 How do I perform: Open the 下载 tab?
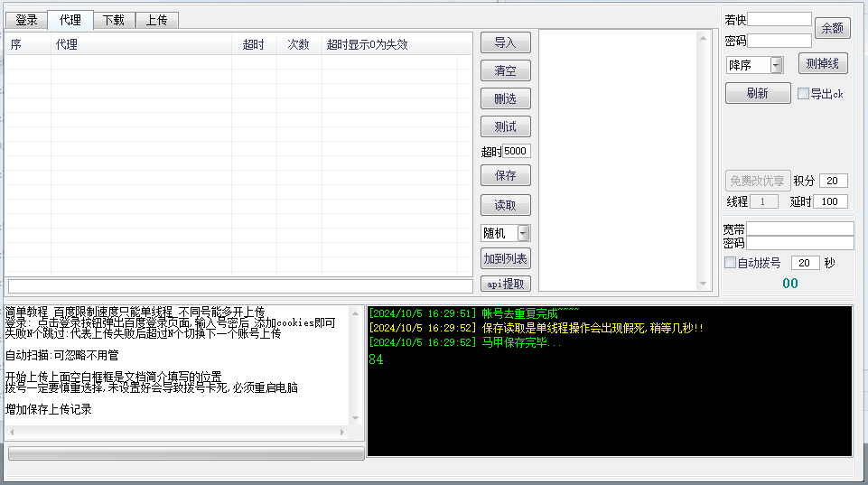113,20
